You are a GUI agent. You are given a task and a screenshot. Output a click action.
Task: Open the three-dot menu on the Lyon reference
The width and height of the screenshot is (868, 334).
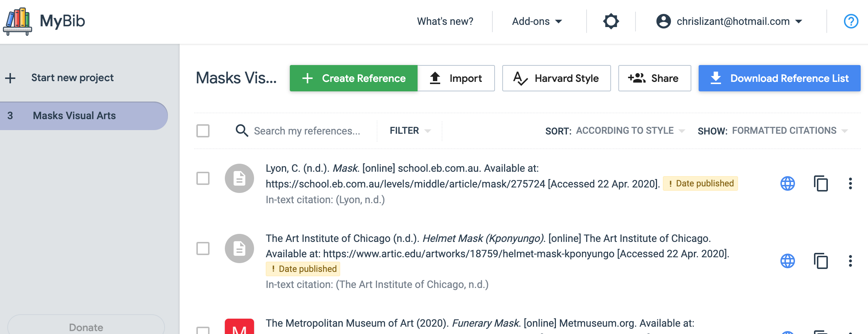tap(850, 183)
